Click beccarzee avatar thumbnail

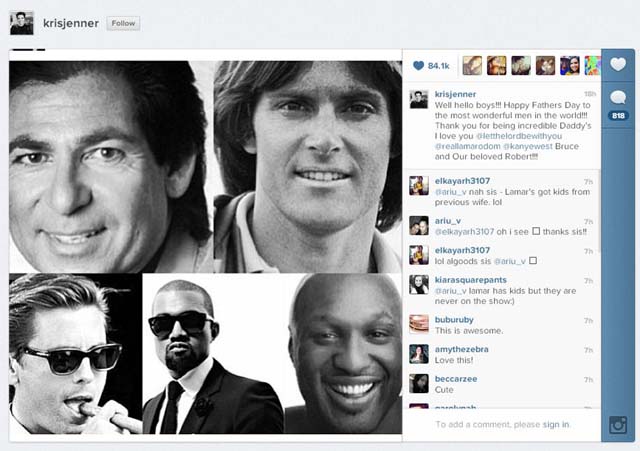pos(419,384)
